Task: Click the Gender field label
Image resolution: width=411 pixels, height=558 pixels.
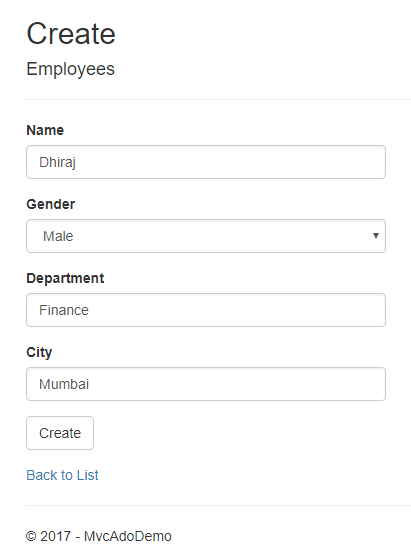Action: [x=51, y=204]
